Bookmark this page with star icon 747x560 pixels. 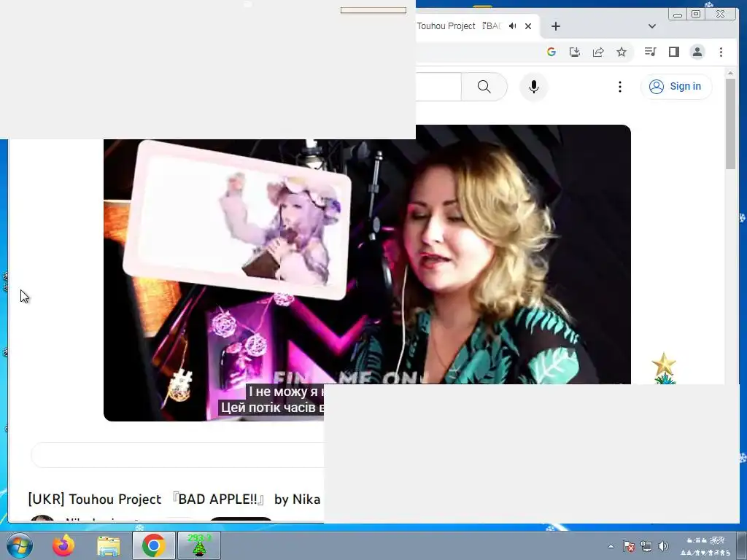[622, 52]
